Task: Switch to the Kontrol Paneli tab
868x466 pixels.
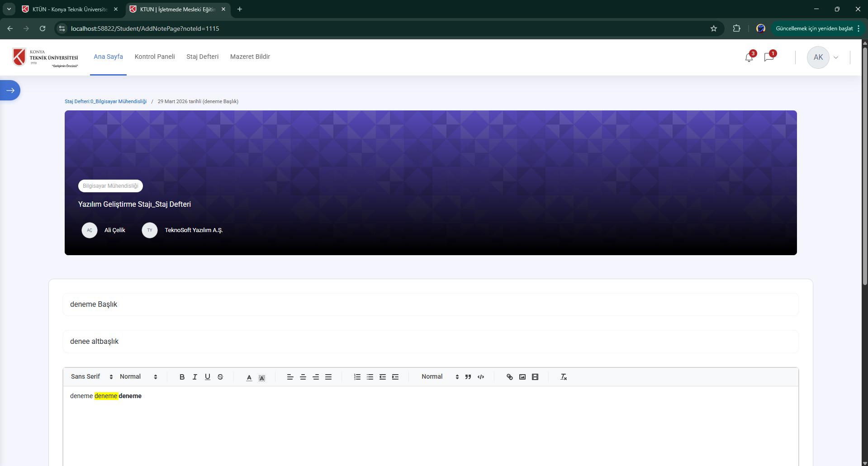Action: (x=154, y=57)
